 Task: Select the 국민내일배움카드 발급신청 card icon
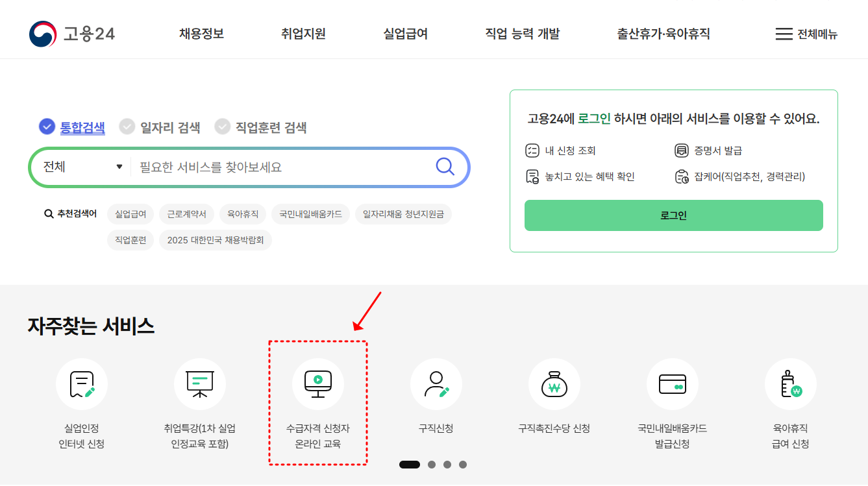[x=672, y=383]
